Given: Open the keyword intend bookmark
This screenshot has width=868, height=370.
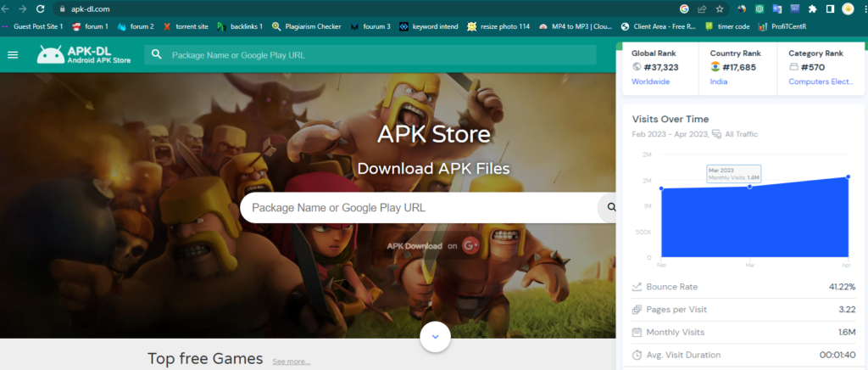Looking at the screenshot, I should tap(429, 26).
